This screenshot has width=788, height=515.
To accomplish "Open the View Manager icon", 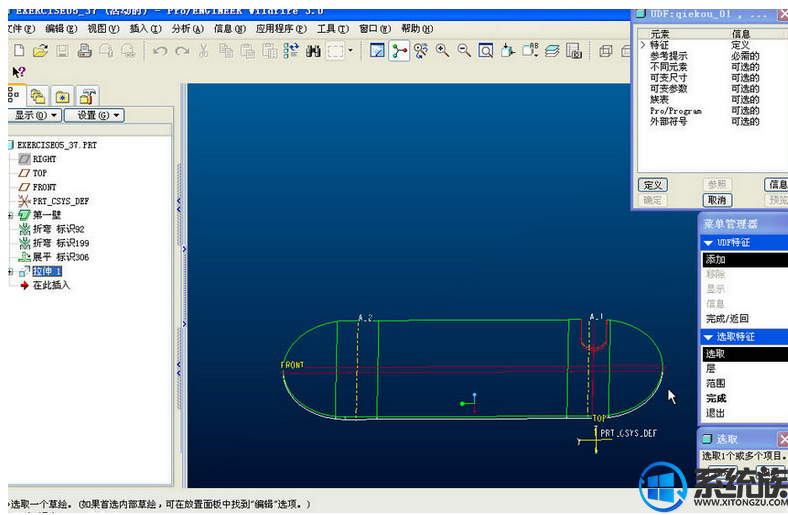I will 574,51.
